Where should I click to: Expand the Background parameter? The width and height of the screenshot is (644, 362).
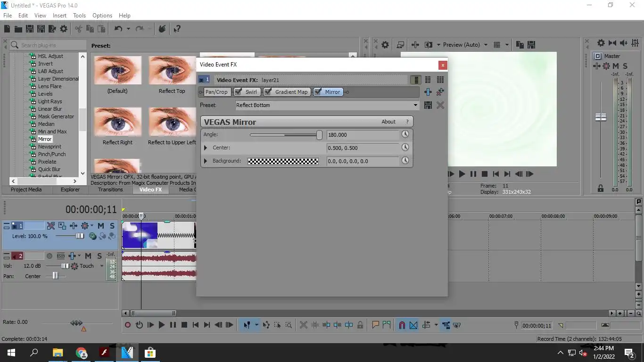pos(206,161)
